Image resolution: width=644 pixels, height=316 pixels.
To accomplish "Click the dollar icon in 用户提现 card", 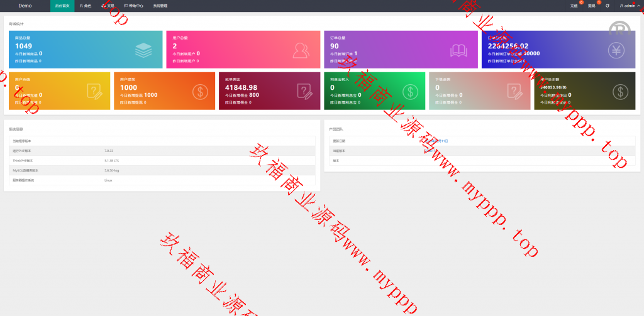I will [x=200, y=92].
